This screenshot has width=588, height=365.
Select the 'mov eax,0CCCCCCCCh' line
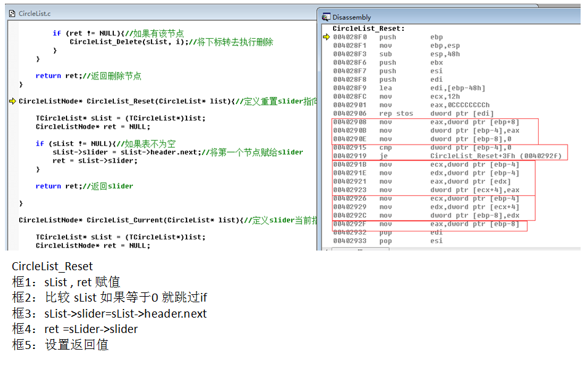411,105
